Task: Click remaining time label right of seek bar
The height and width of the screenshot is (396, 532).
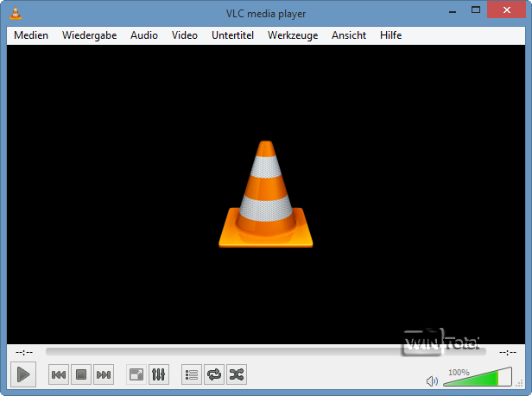Action: coord(508,353)
